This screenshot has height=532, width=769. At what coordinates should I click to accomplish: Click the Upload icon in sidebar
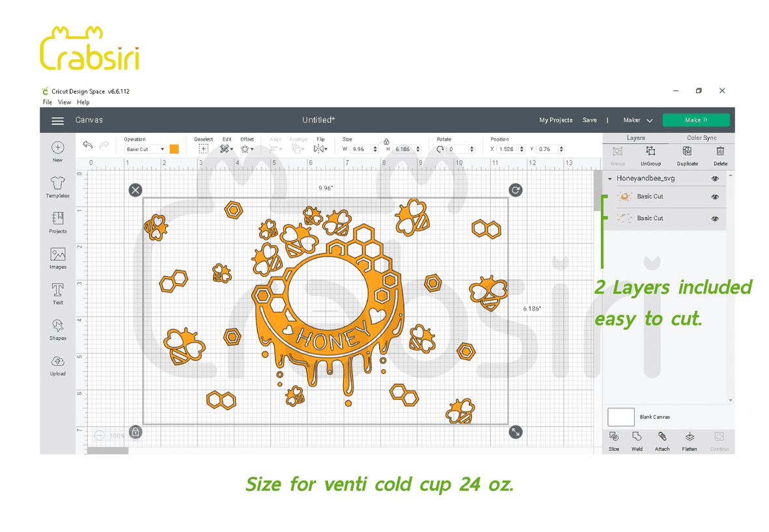57,362
